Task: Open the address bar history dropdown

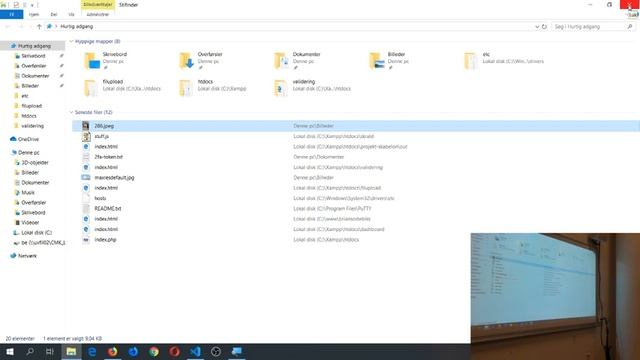Action: [x=537, y=27]
